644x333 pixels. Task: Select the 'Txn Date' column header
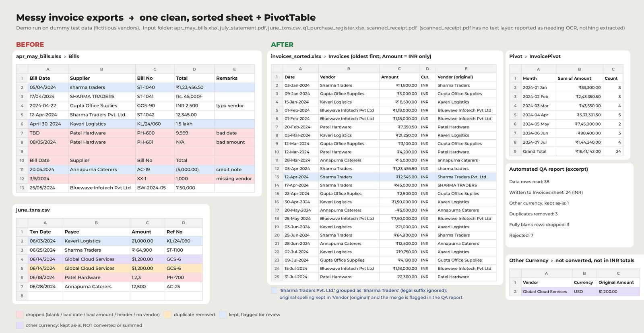click(x=45, y=232)
